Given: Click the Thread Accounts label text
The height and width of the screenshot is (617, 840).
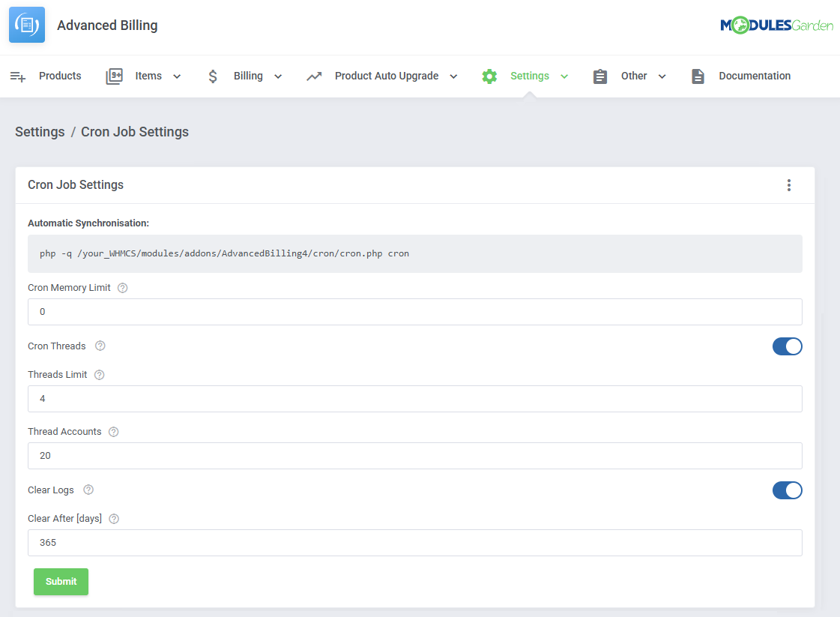Looking at the screenshot, I should [x=64, y=432].
